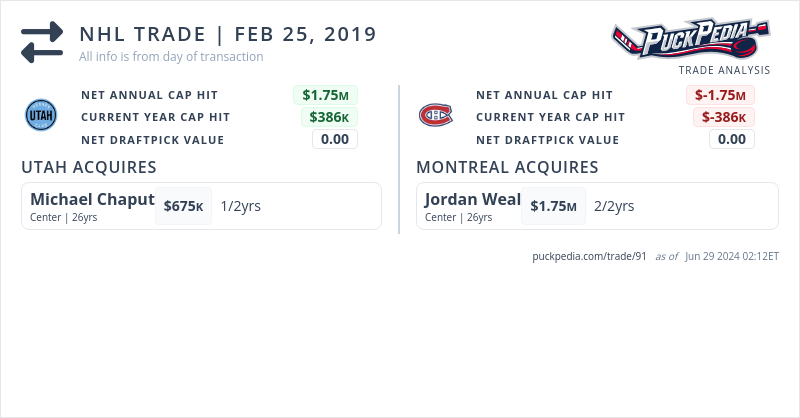The width and height of the screenshot is (800, 418).
Task: Select Jordan Weal's player name
Action: (473, 199)
